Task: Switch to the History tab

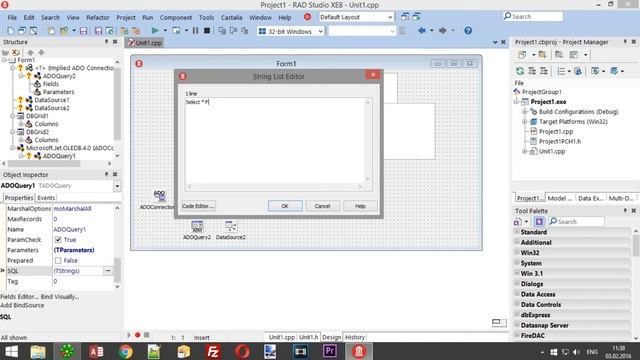Action: pos(354,337)
